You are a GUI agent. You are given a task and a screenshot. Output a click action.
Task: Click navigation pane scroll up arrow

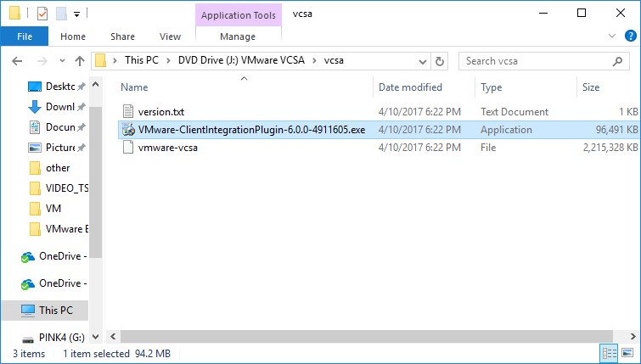point(95,85)
